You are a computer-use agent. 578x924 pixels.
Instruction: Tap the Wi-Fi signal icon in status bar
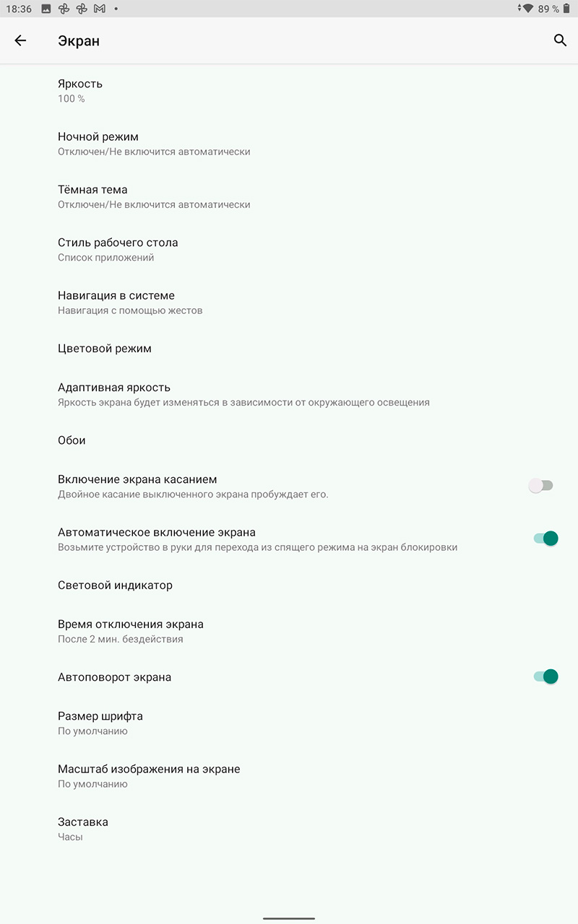(x=527, y=9)
